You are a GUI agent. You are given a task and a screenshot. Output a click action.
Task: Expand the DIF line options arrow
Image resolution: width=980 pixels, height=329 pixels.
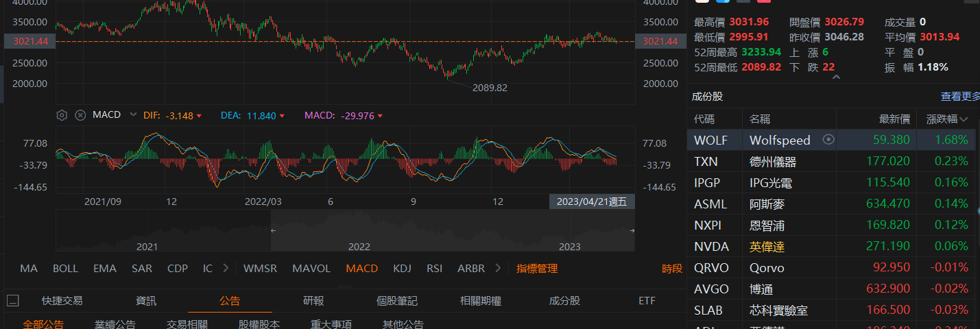click(200, 116)
